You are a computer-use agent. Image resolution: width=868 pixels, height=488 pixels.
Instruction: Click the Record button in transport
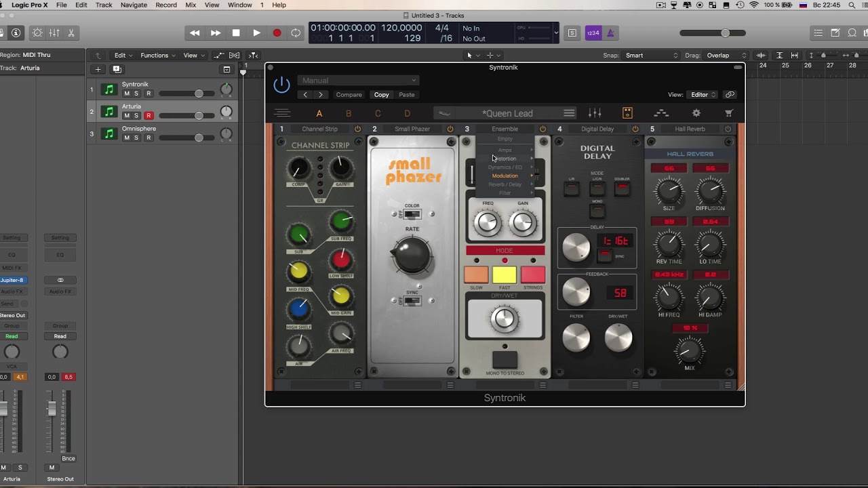[277, 33]
